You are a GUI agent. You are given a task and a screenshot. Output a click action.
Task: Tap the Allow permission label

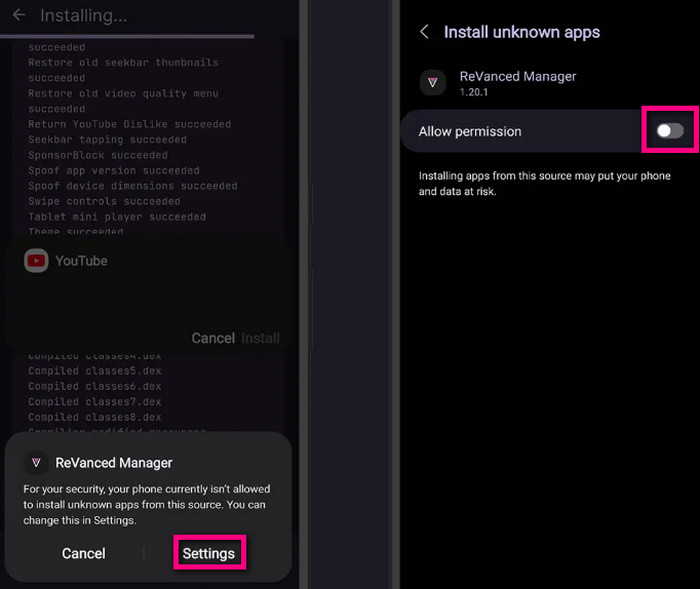[x=470, y=132]
